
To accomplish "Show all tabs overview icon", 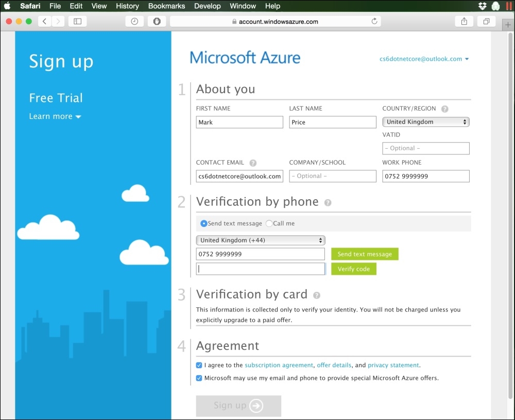I will click(x=487, y=21).
